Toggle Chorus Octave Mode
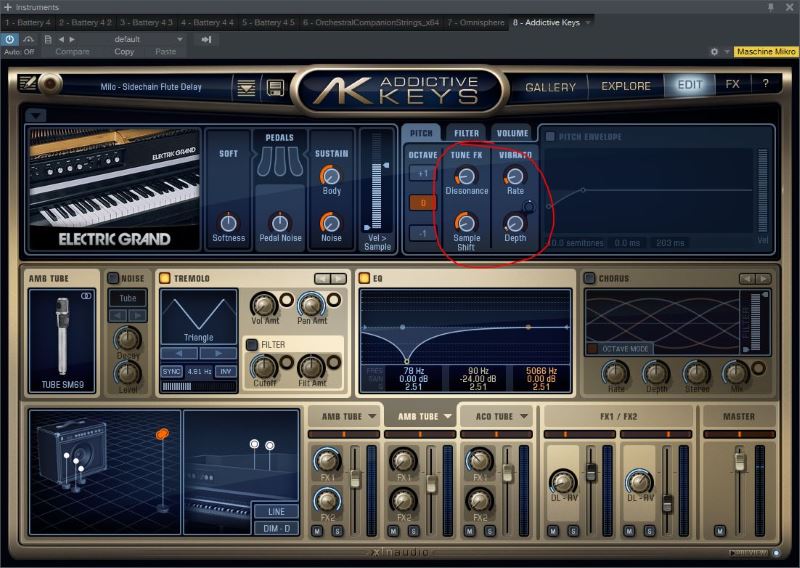 (x=592, y=349)
